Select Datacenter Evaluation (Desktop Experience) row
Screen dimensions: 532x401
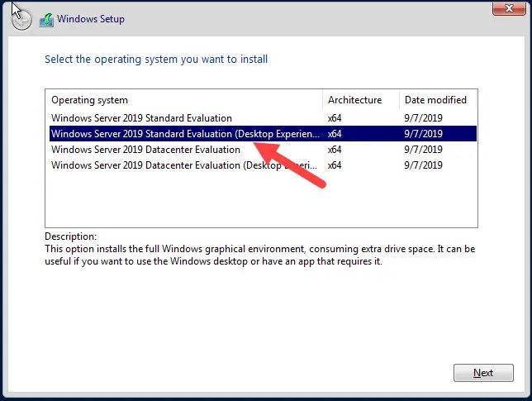(x=263, y=165)
